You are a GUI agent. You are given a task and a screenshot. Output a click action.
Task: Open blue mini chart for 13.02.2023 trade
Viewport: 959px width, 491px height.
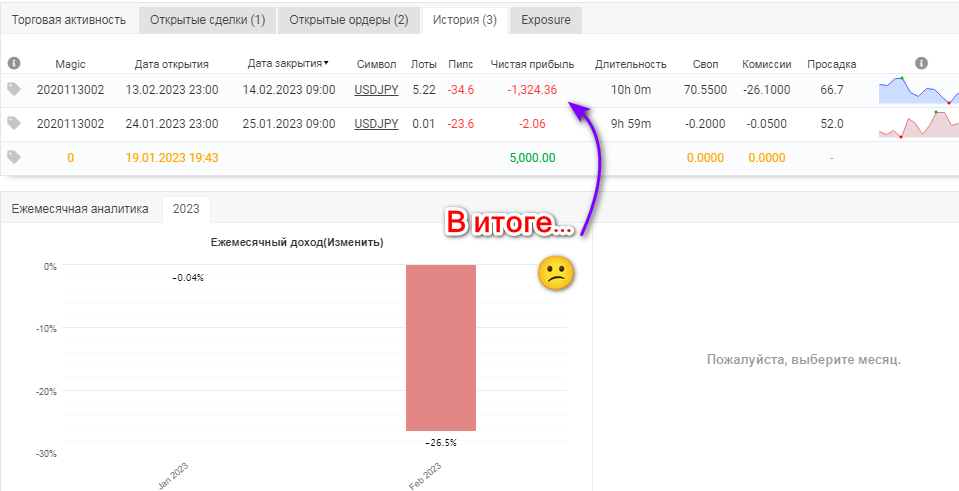click(x=919, y=90)
